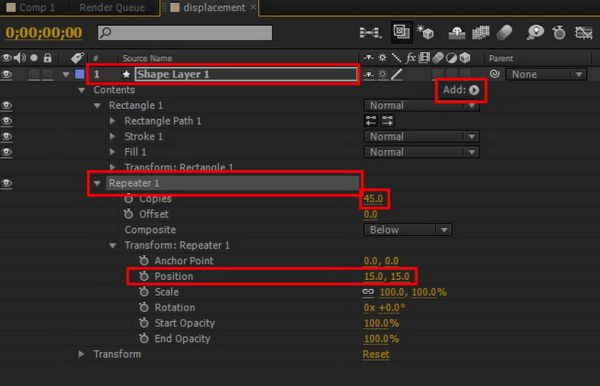
Task: Click the Brainstorm icon
Action: click(x=535, y=33)
